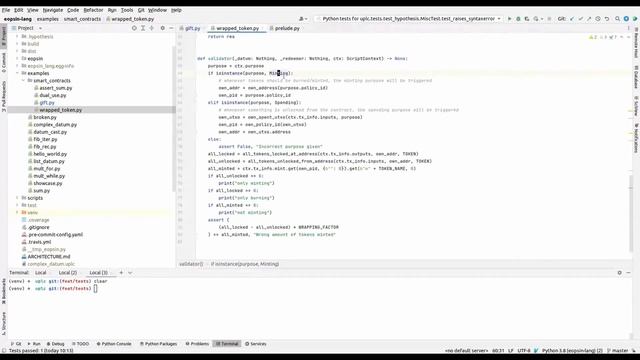
Task: Collapse all icon in Project panel header
Action: [151, 28]
